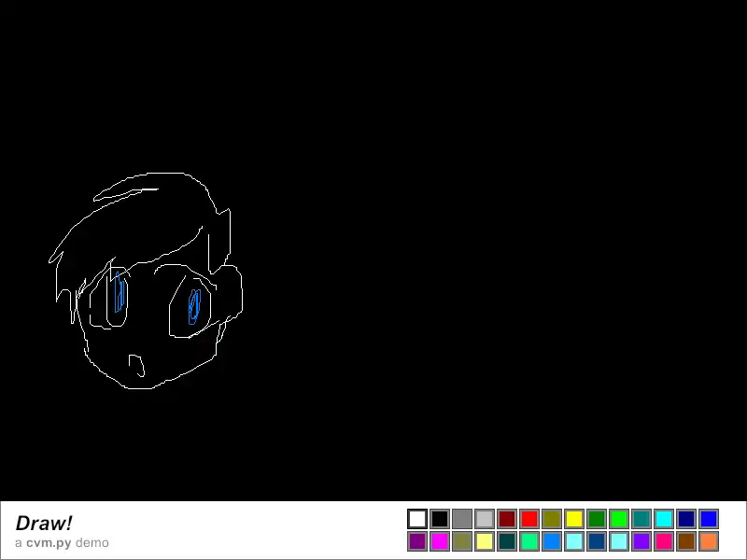Choose the bright red color swatch

tap(529, 519)
